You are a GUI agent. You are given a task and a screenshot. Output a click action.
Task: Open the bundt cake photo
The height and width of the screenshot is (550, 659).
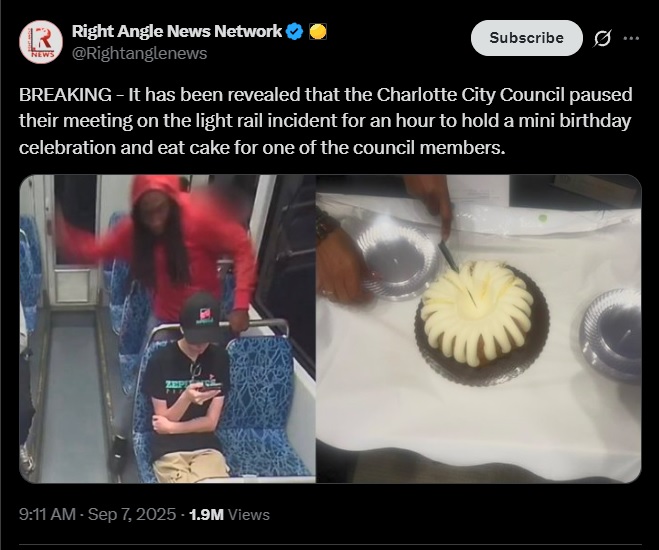pos(479,329)
